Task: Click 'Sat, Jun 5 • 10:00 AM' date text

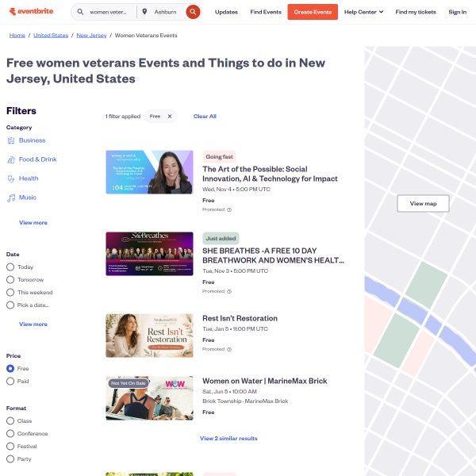Action: (229, 392)
